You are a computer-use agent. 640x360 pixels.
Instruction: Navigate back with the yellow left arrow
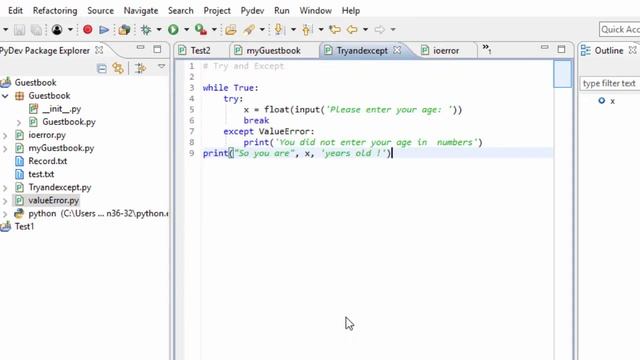(352, 29)
